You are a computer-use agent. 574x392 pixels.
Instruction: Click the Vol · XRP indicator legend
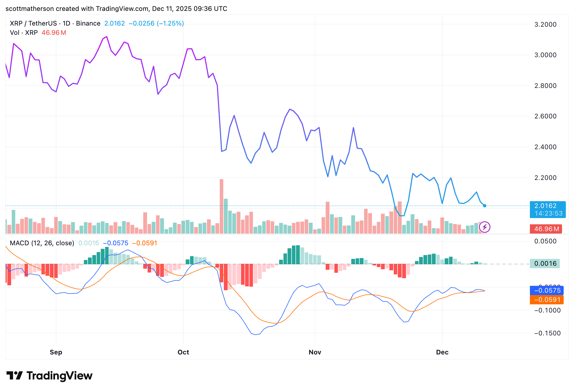click(24, 33)
